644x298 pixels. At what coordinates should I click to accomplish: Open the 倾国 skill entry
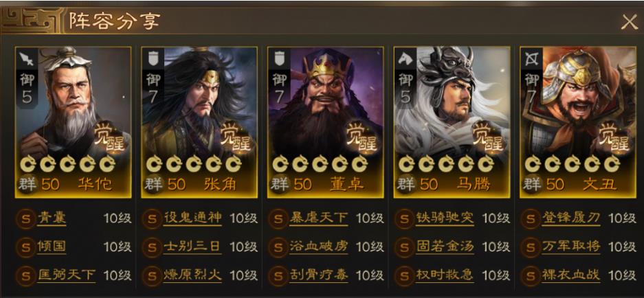(x=52, y=247)
